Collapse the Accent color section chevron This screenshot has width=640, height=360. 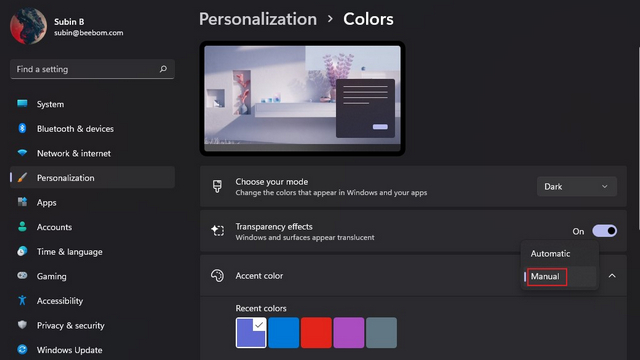tap(612, 276)
